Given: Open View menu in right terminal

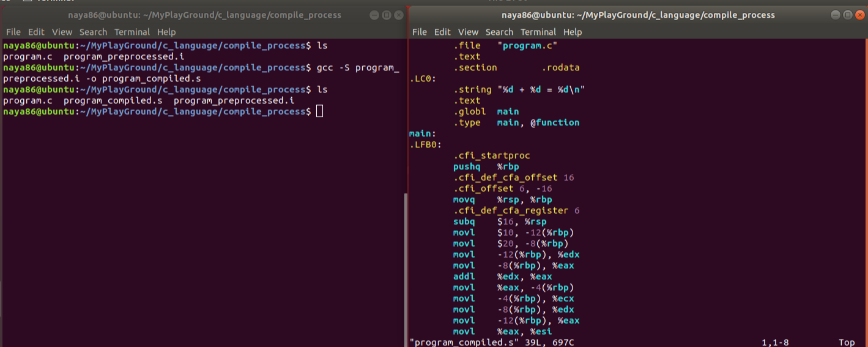Looking at the screenshot, I should [x=468, y=32].
